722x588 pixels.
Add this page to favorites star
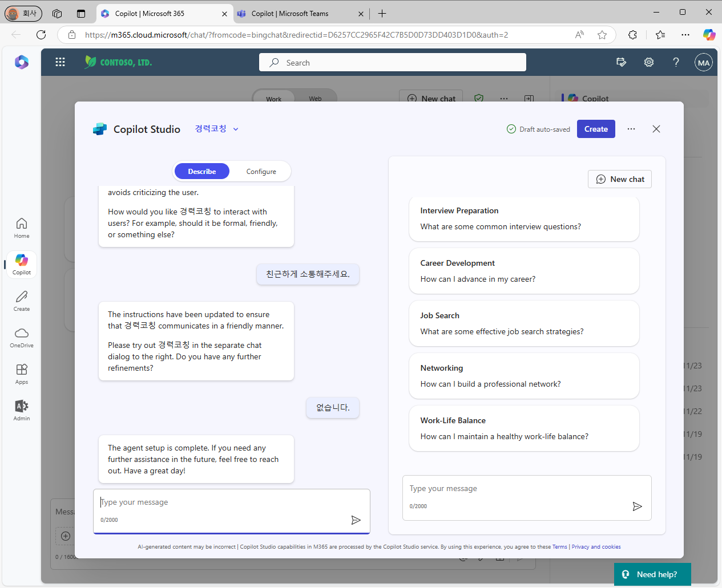pos(602,35)
